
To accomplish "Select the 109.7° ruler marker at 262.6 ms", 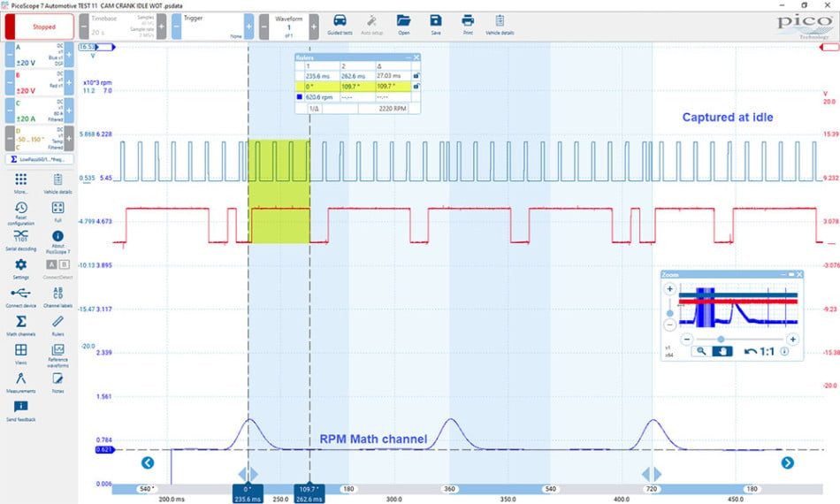I will click(x=309, y=493).
